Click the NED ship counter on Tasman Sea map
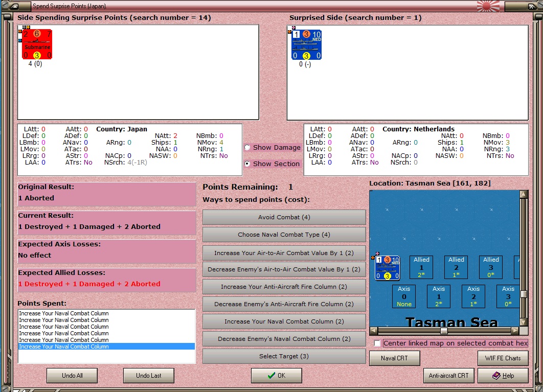Image resolution: width=543 pixels, height=392 pixels. 387,268
